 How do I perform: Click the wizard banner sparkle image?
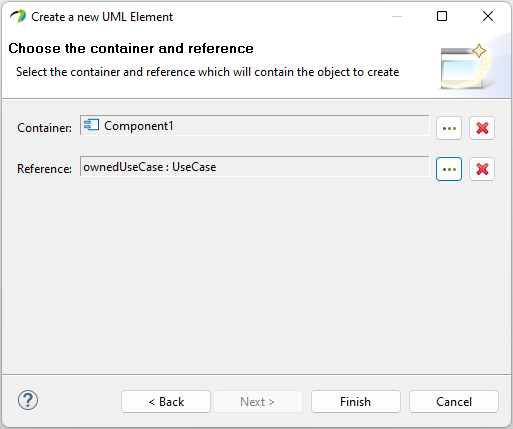[x=465, y=67]
